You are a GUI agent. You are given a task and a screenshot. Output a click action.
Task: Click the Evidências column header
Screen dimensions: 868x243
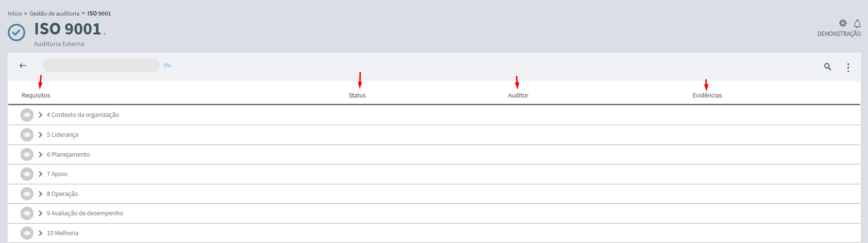(707, 96)
